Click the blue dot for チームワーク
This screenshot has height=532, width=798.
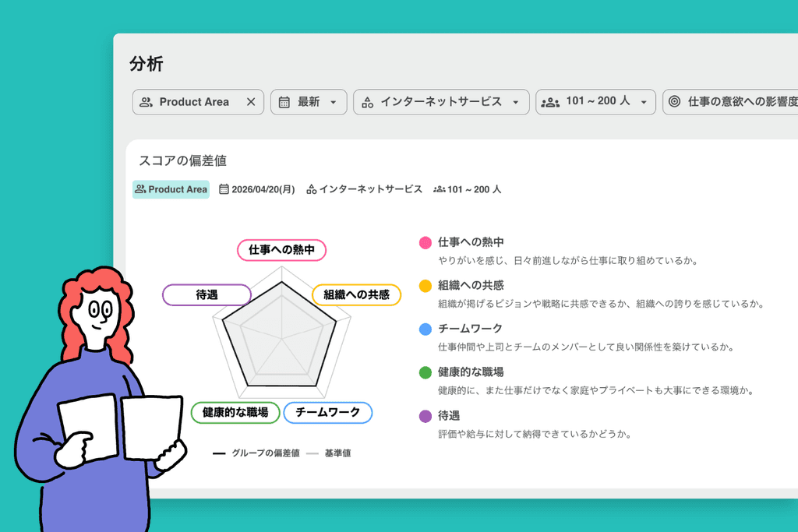coord(425,329)
